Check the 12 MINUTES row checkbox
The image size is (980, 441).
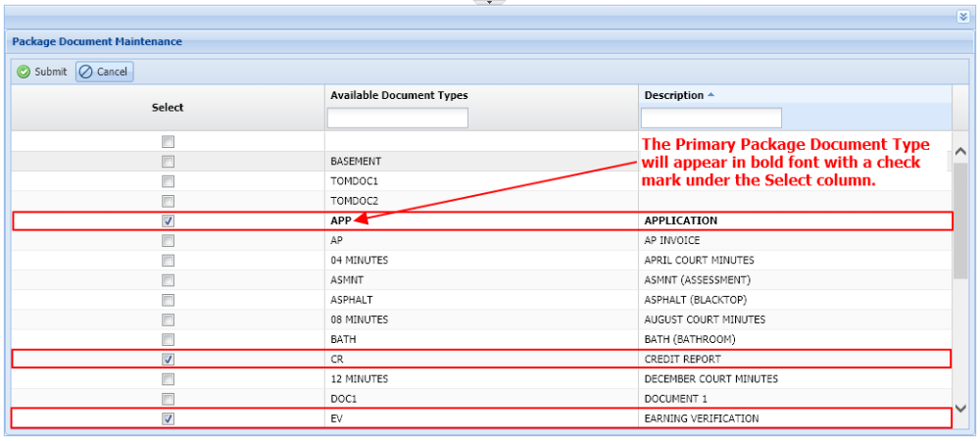coord(168,379)
